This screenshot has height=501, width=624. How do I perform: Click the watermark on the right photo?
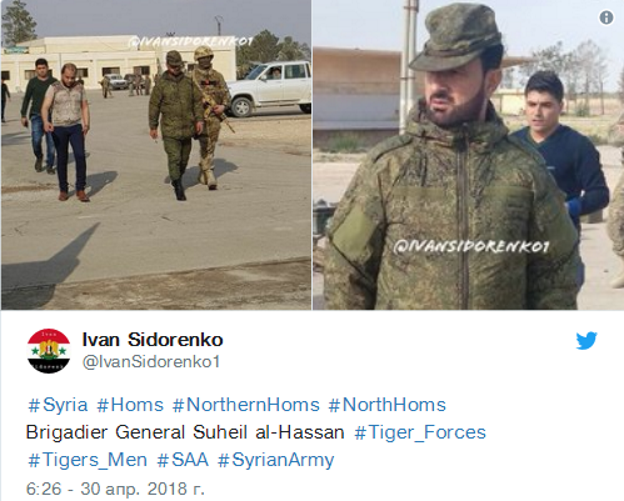click(x=471, y=247)
